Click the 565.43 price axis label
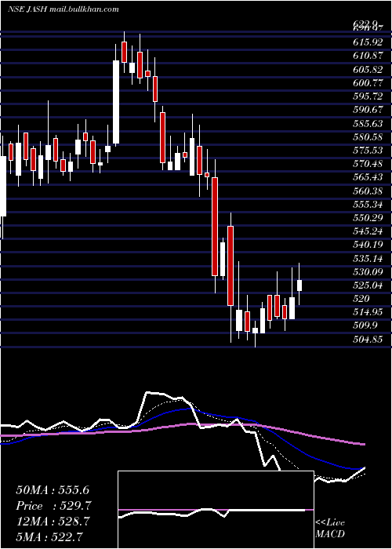This screenshot has width=392, height=549. [367, 177]
